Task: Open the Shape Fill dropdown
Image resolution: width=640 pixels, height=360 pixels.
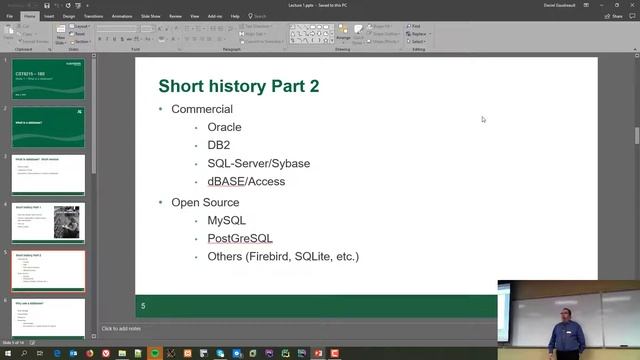Action: click(x=380, y=26)
